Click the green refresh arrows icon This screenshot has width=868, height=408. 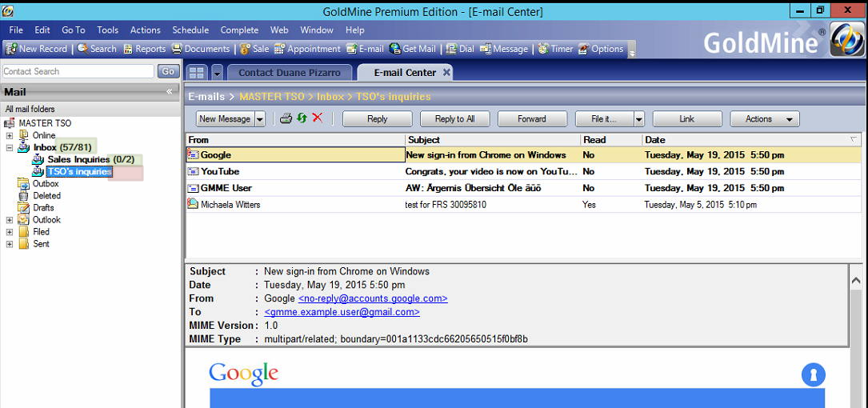(x=302, y=119)
